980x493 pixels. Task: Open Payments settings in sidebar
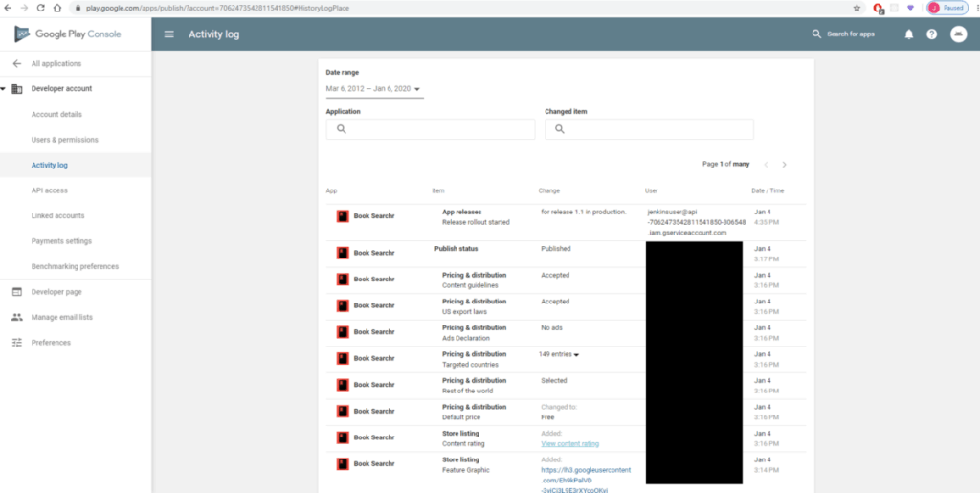pos(61,241)
